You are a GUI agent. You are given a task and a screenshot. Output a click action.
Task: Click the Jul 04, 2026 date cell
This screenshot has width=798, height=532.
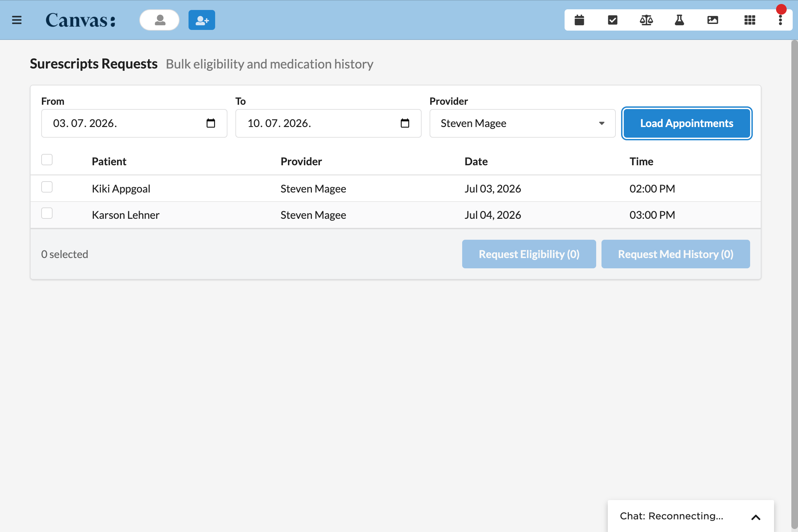click(493, 215)
